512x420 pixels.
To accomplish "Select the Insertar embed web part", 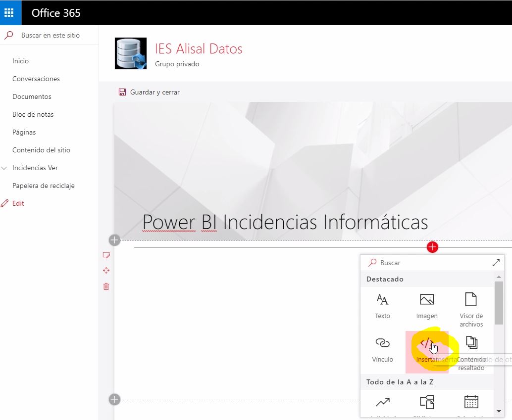I will (x=427, y=352).
